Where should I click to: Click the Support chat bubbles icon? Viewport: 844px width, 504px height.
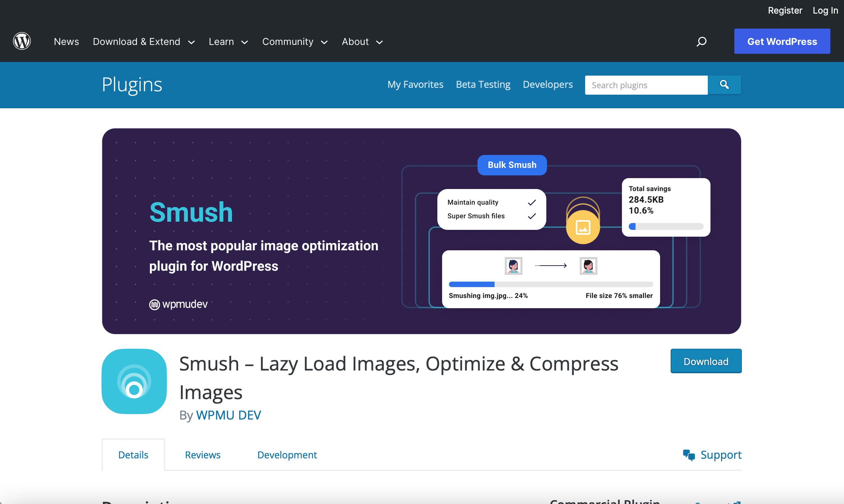689,455
